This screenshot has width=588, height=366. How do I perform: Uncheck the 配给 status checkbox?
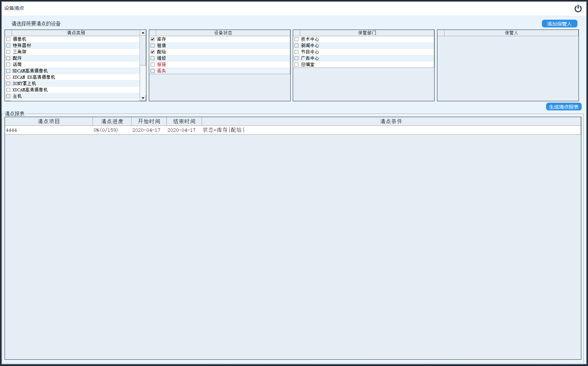[153, 52]
